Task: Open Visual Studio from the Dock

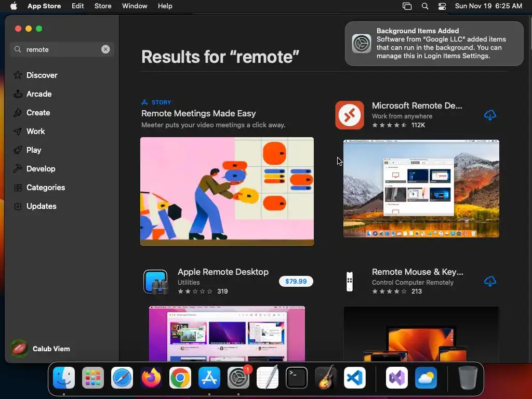Action: point(397,378)
